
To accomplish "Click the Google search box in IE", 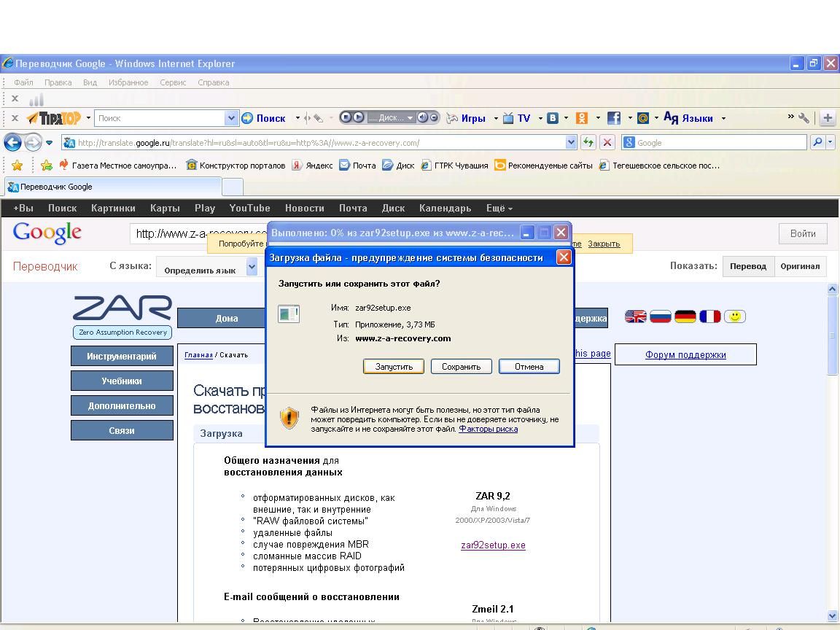I will coord(714,142).
